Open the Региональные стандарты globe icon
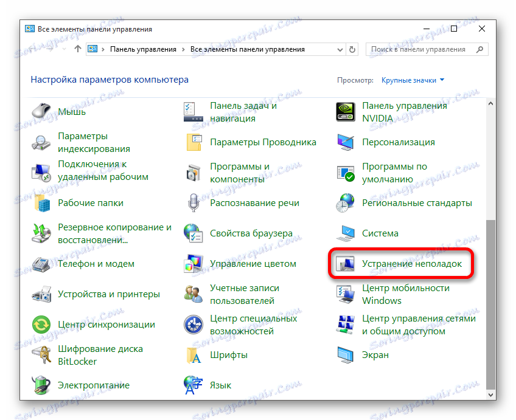516x420 pixels. 345,203
